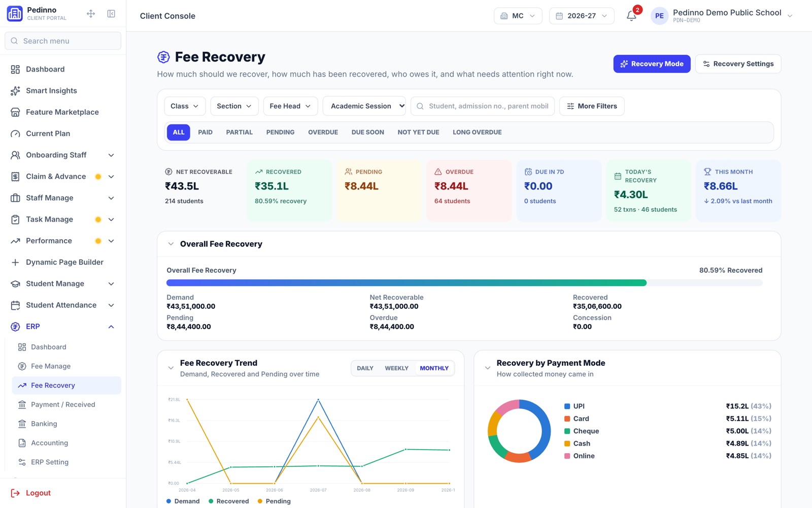This screenshot has height=508, width=812.
Task: Open ERP Setting in sidebar
Action: click(x=66, y=462)
